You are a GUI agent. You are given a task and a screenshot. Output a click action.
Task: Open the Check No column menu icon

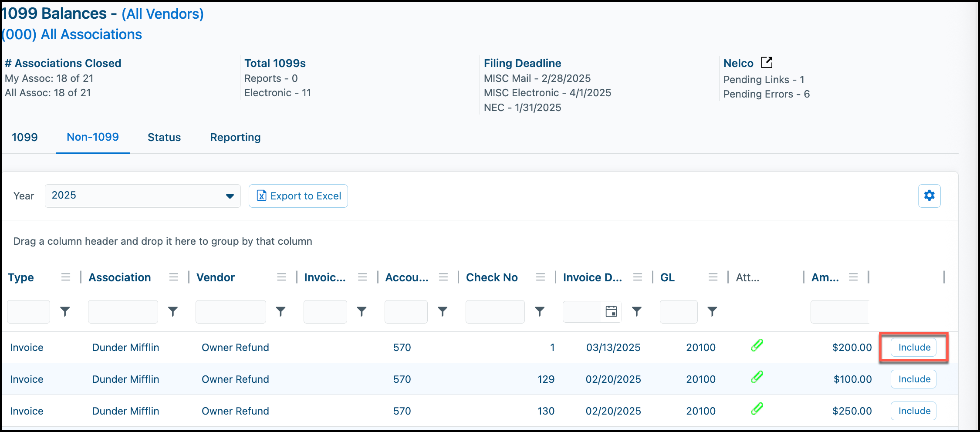(541, 277)
